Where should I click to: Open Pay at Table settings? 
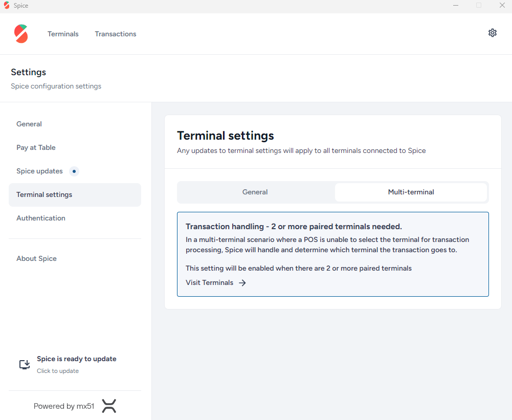pos(75,148)
